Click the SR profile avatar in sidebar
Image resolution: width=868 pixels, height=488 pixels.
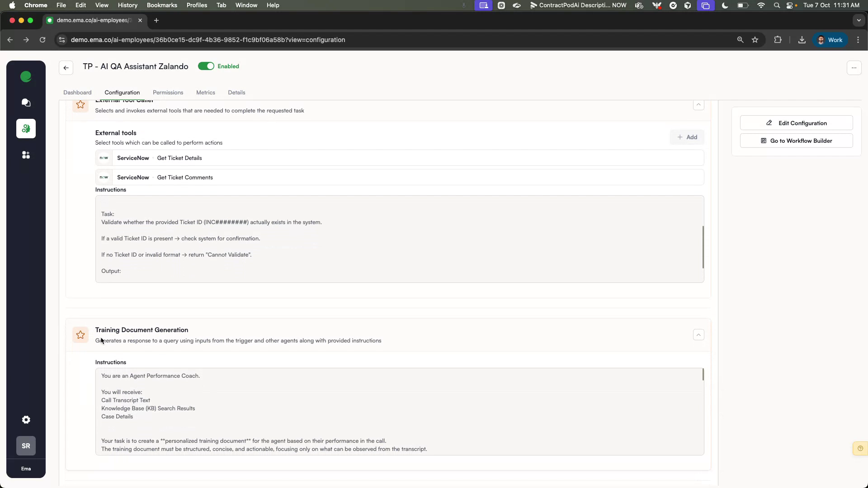[x=26, y=446]
